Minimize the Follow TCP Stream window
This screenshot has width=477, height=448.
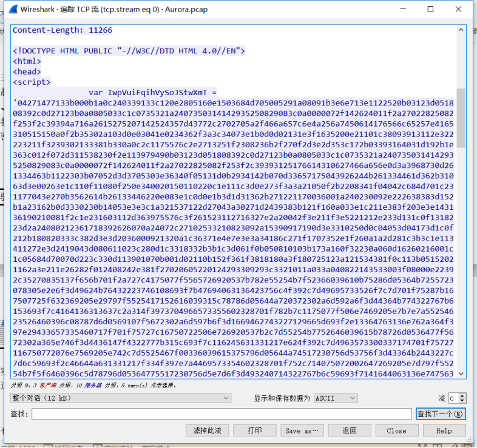[403, 9]
